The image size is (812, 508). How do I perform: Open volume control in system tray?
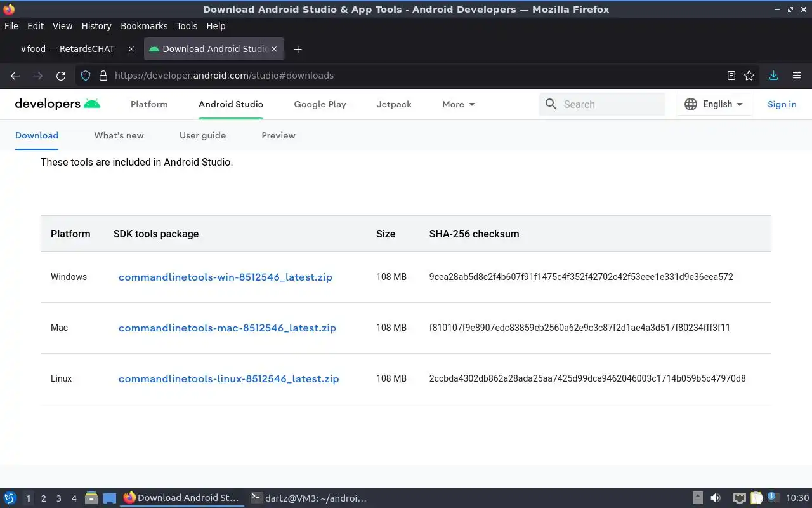pyautogui.click(x=716, y=498)
